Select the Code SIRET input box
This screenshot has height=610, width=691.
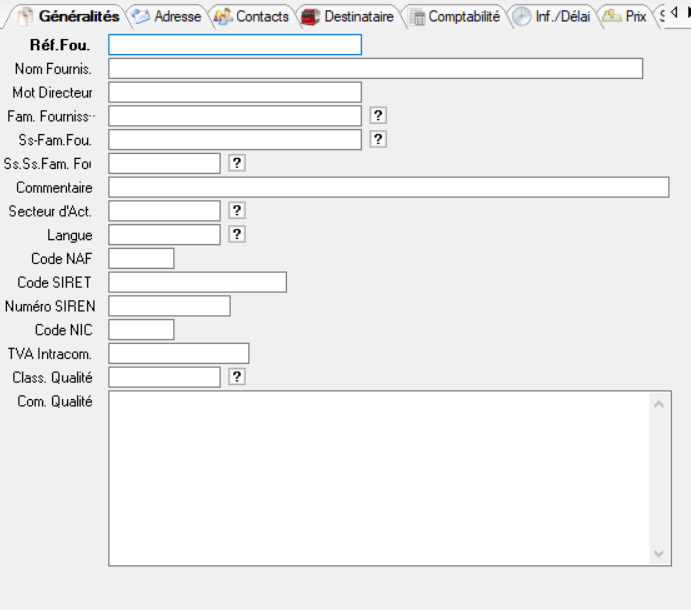[x=197, y=282]
